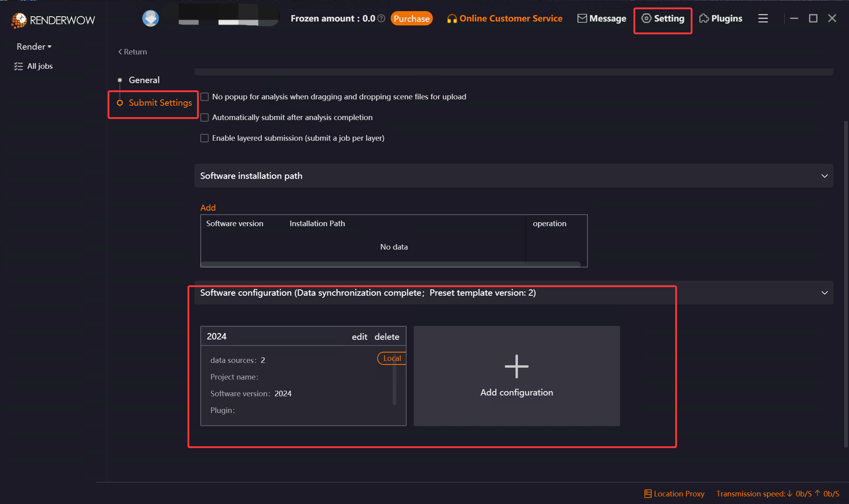The height and width of the screenshot is (504, 849).
Task: Click Add configuration plus card
Action: pos(517,376)
